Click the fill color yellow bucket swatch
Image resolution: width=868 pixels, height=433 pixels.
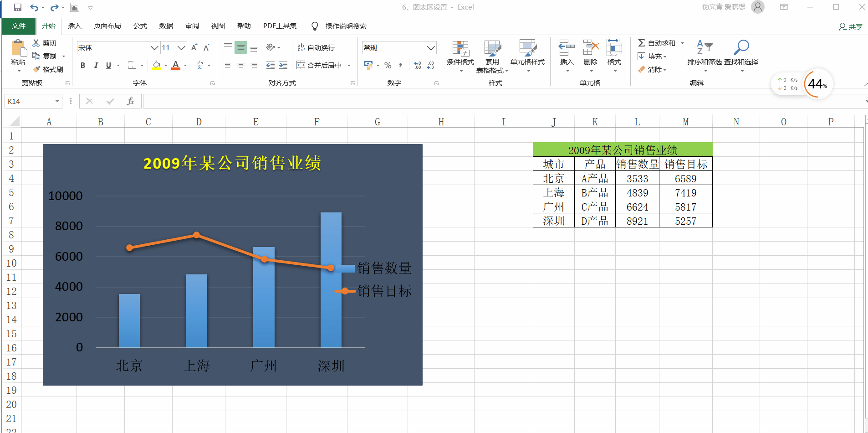pyautogui.click(x=157, y=65)
